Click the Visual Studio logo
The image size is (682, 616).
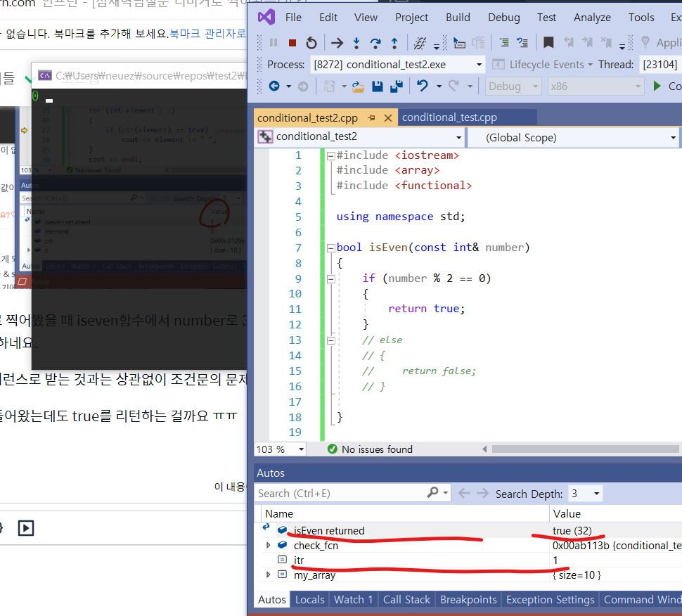pos(266,18)
